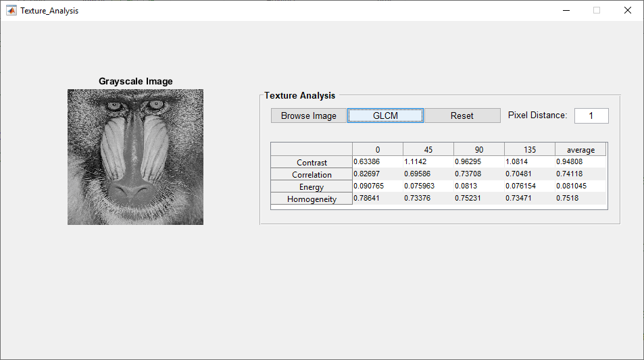Click the average column header
644x360 pixels.
click(580, 149)
